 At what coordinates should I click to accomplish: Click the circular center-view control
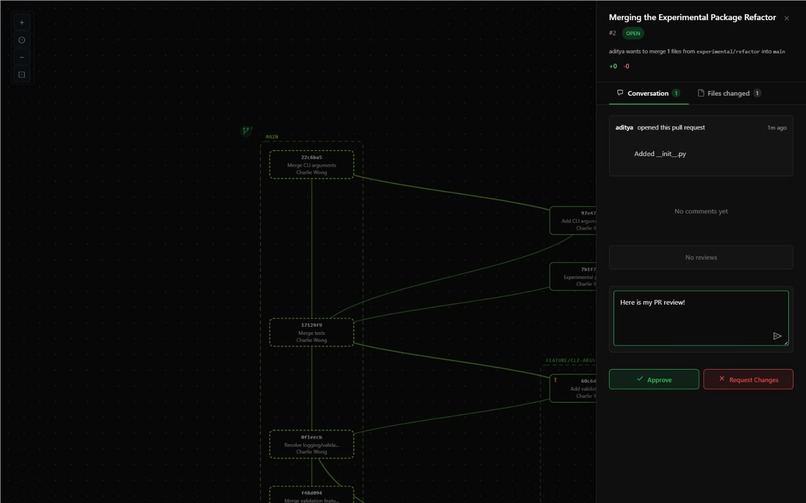click(x=22, y=40)
